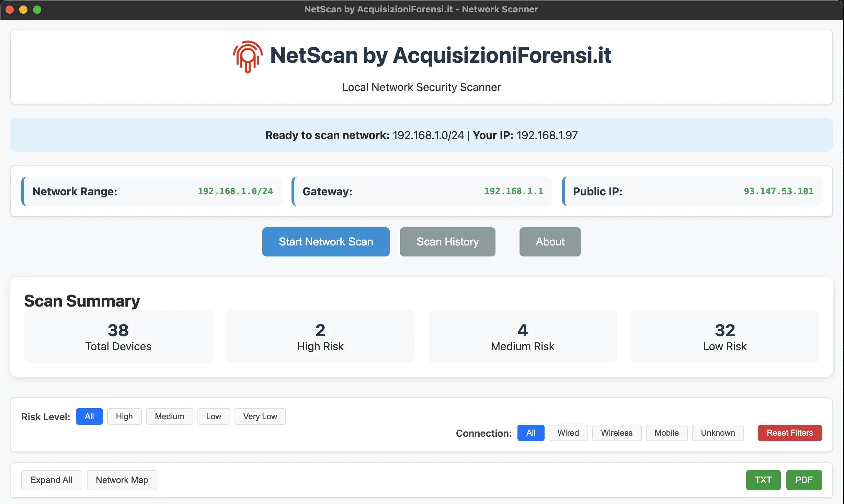The image size is (844, 504).
Task: Click the NetScan by AcquisizioniForensi.it title heading
Action: 441,55
